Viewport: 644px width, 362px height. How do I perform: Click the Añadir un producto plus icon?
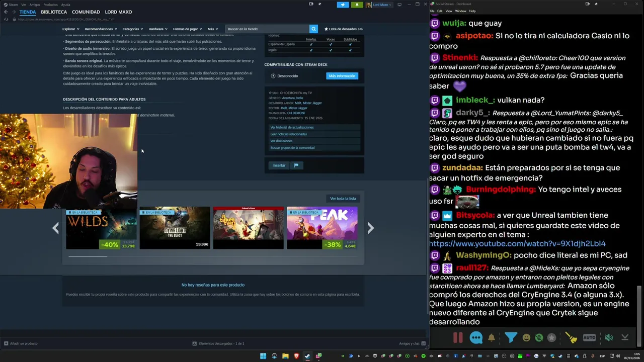[6, 343]
